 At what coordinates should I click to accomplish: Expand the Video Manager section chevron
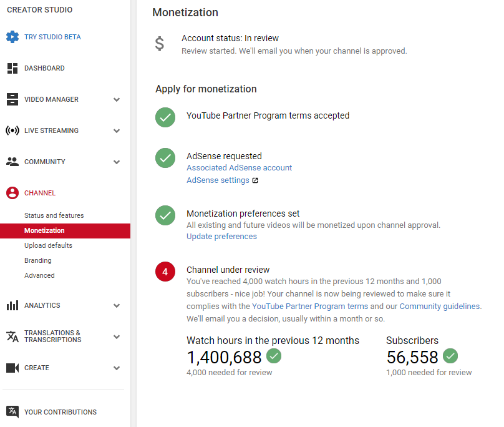(117, 100)
